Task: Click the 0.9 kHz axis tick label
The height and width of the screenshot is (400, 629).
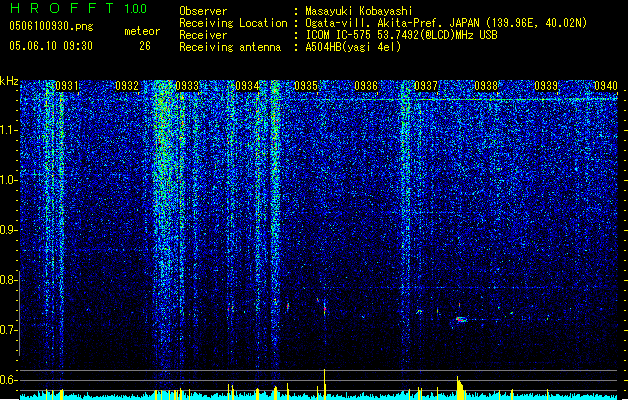Action: point(9,230)
